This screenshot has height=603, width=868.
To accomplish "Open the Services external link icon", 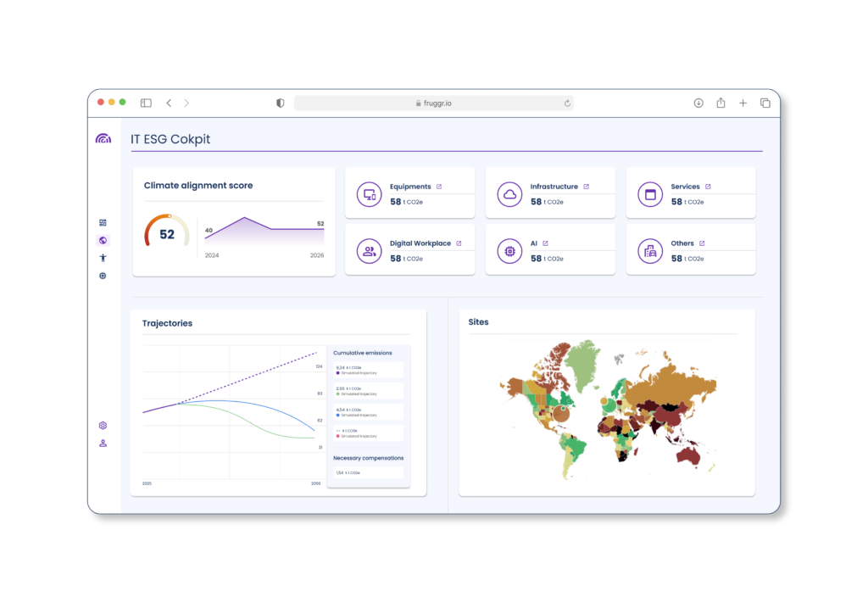I will click(708, 187).
